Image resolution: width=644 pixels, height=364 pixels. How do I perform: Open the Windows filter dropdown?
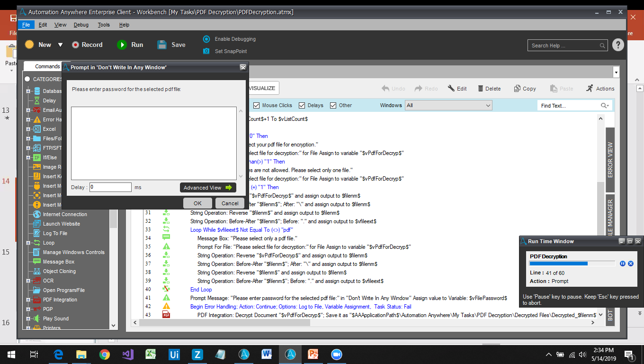click(x=448, y=105)
